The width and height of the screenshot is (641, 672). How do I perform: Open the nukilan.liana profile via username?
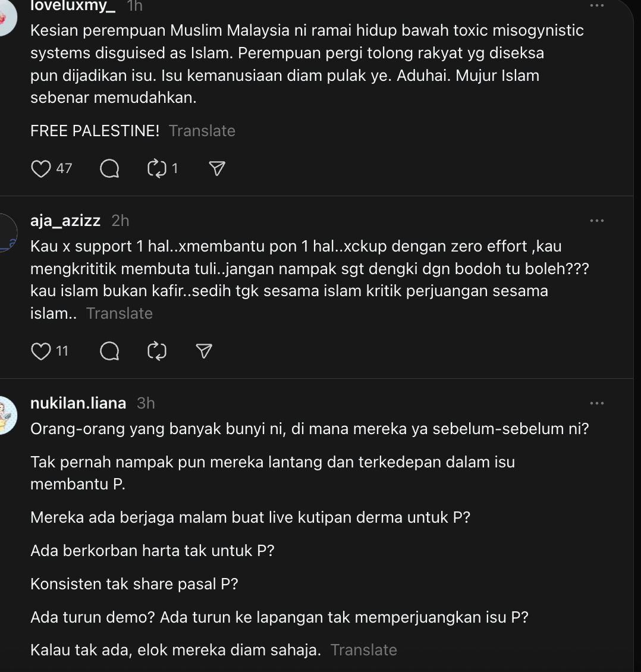click(78, 403)
